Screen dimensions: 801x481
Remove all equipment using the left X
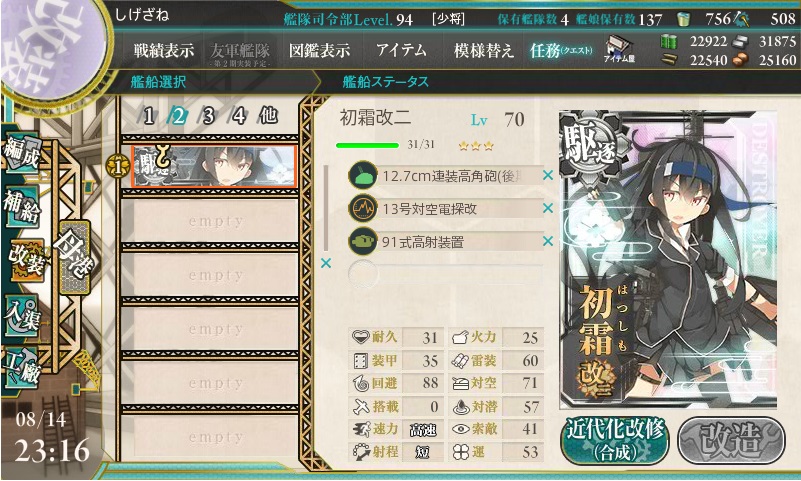(x=325, y=263)
